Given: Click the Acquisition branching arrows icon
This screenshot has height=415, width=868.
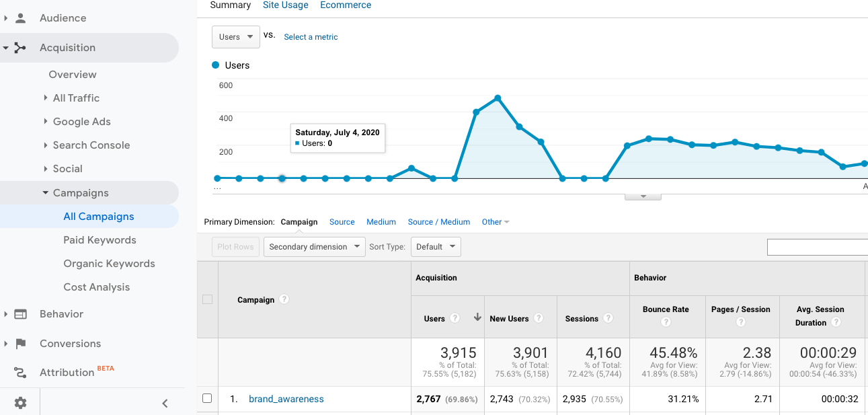Looking at the screenshot, I should click(20, 48).
